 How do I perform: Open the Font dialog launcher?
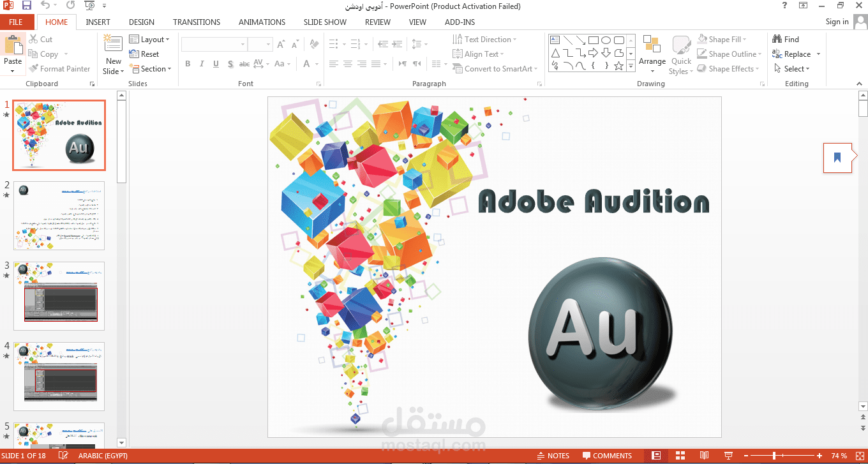point(318,84)
